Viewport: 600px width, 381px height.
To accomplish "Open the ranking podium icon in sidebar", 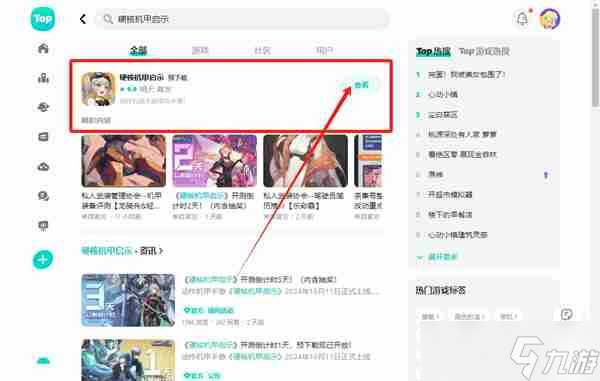I will pyautogui.click(x=43, y=78).
